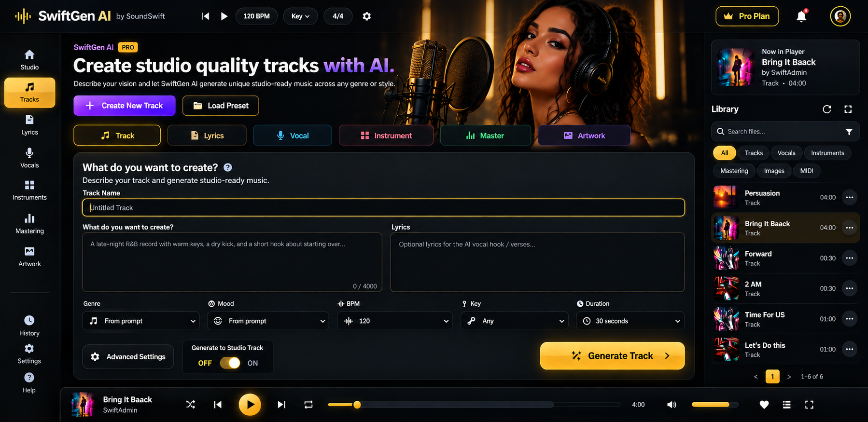This screenshot has height=422, width=868.
Task: Open the Duration 30 seconds dropdown
Action: tap(630, 321)
